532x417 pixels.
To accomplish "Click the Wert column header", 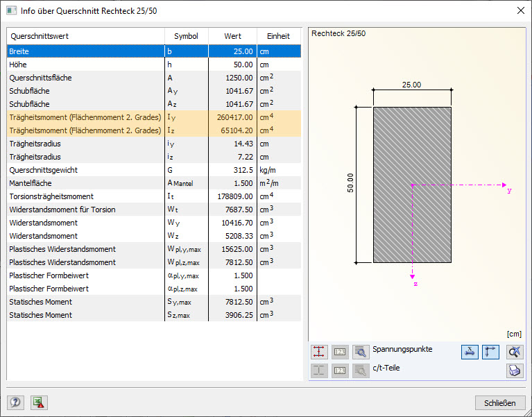I will 233,36.
